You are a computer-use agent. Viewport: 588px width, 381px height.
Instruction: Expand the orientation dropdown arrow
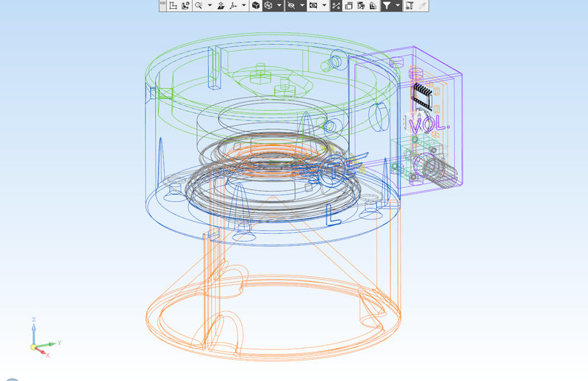click(244, 6)
